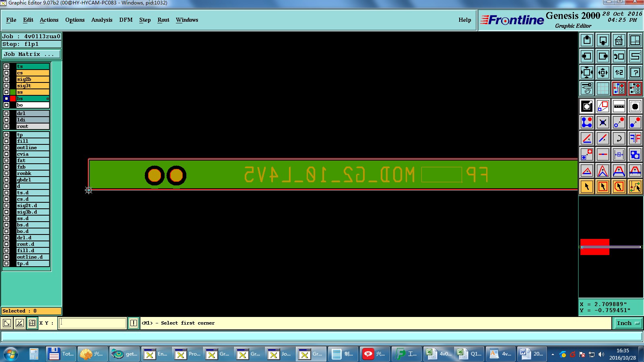
Task: Open the Windows menu
Action: [187, 20]
